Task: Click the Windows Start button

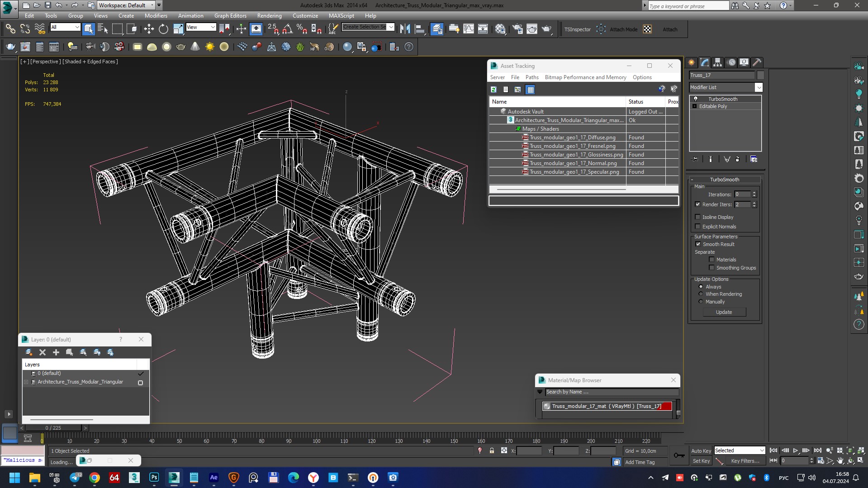Action: click(14, 478)
